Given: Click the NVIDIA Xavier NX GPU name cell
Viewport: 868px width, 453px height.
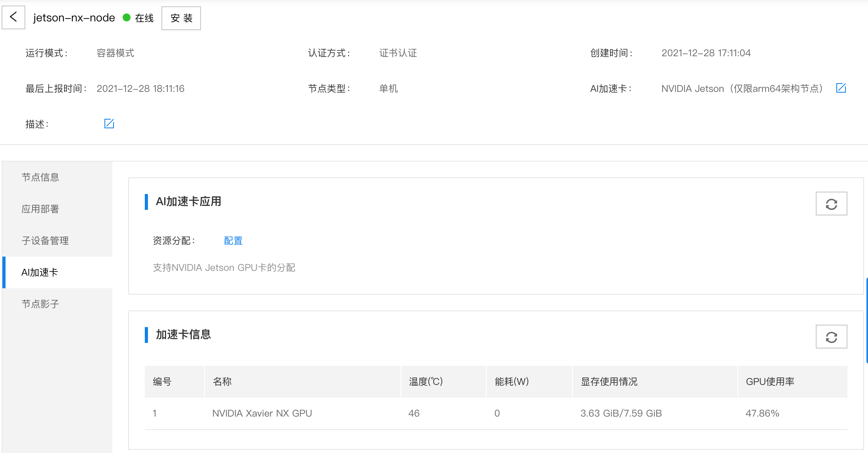Looking at the screenshot, I should [262, 413].
